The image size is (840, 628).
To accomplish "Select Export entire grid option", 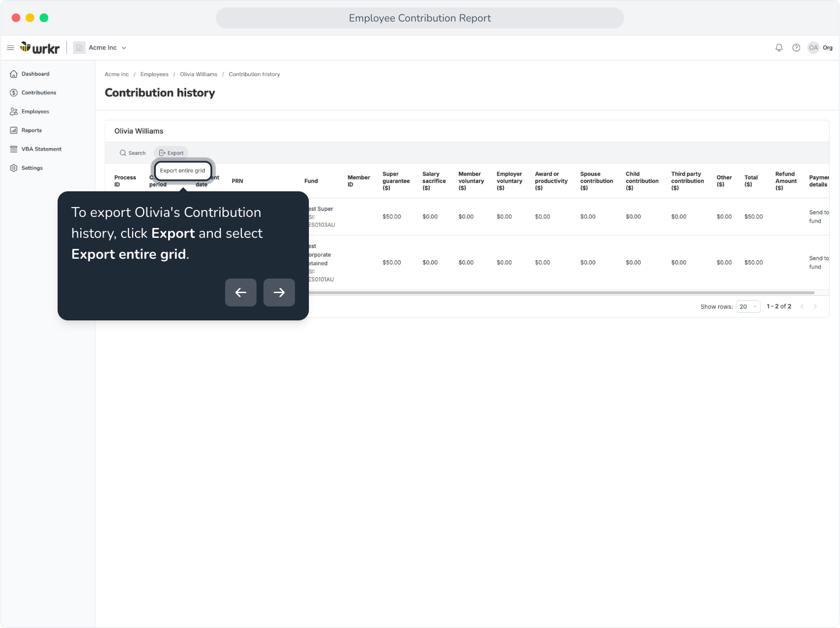I will [x=183, y=171].
